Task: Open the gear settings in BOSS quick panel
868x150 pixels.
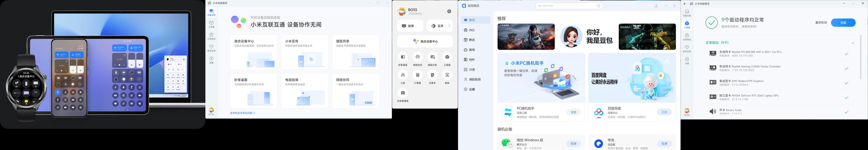Action: pyautogui.click(x=449, y=12)
